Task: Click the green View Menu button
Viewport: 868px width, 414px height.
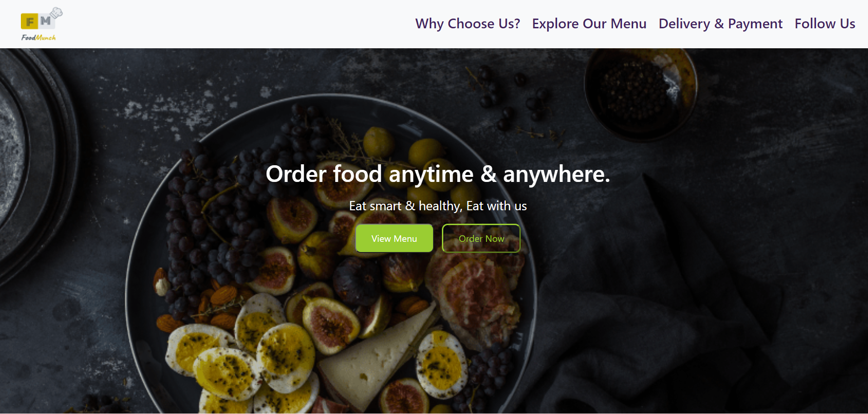Action: coord(395,239)
